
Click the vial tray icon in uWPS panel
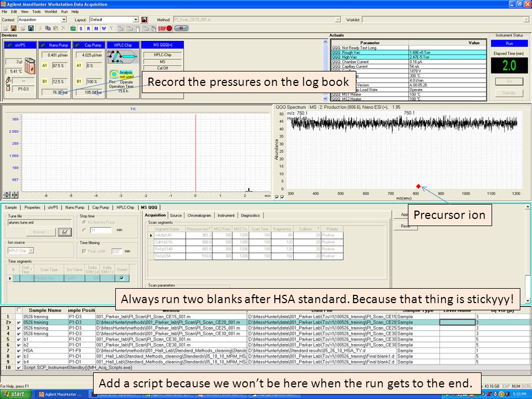coord(30,65)
